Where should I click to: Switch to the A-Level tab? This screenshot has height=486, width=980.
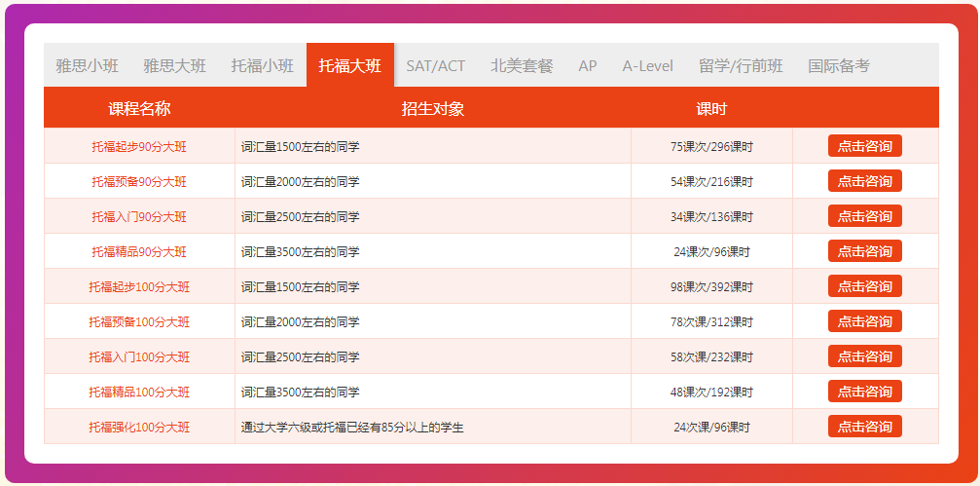pyautogui.click(x=647, y=65)
